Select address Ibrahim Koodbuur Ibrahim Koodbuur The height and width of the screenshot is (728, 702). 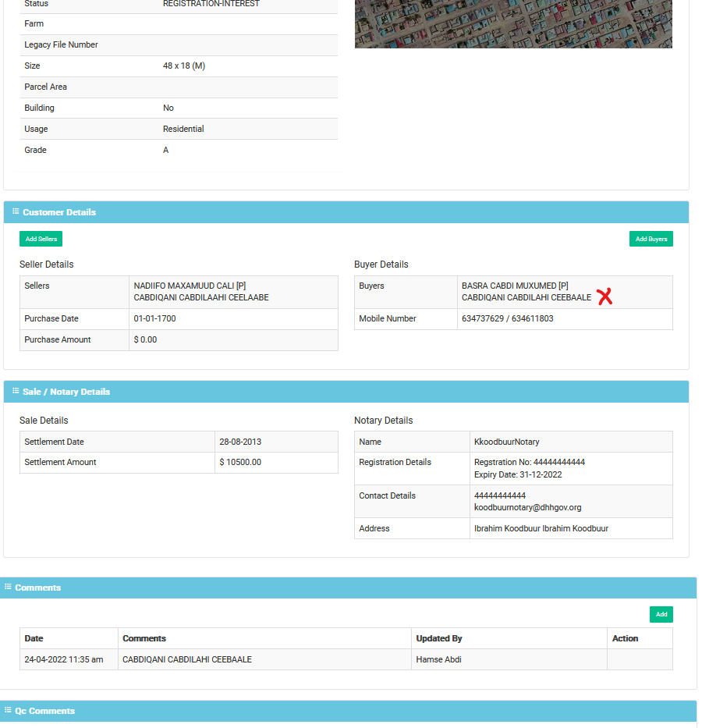click(x=541, y=528)
